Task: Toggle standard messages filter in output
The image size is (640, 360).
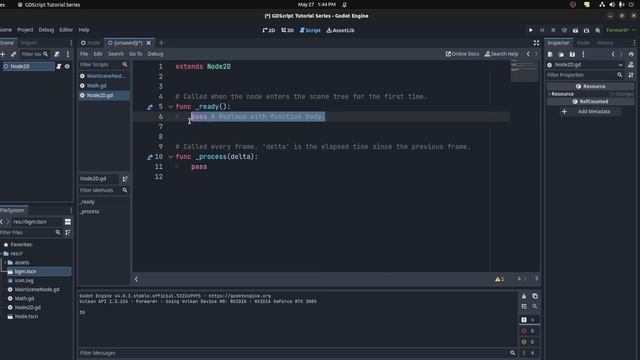Action: coord(529,320)
